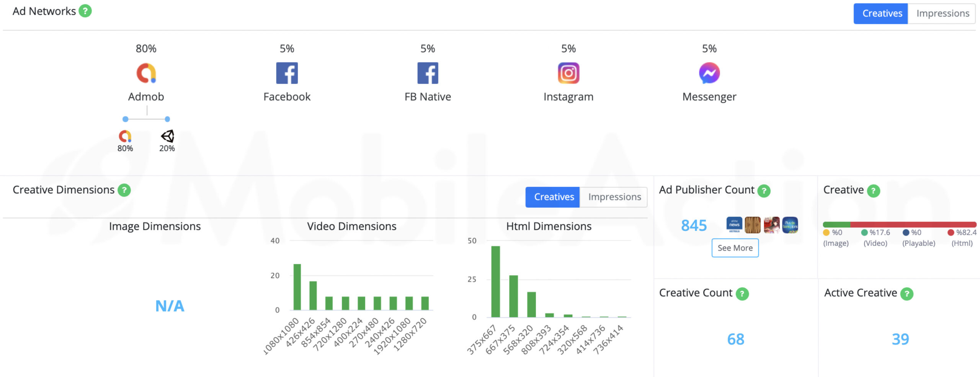Open help tooltip next to Ad Networks

coord(85,11)
